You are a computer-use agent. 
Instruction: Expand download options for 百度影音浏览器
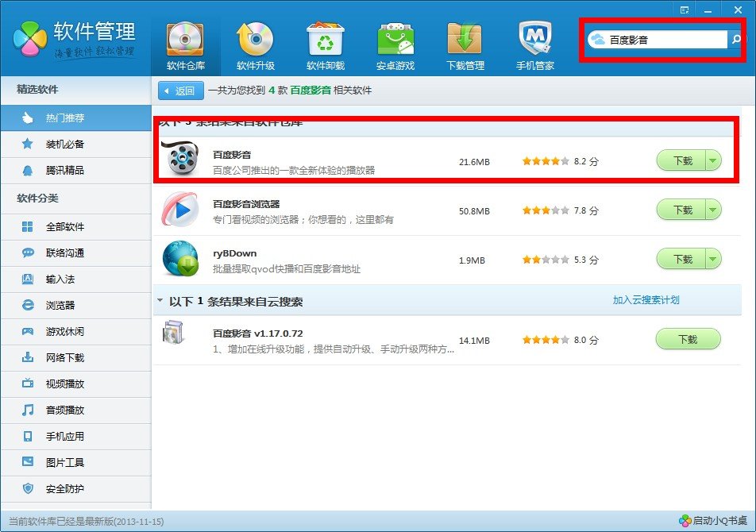coord(711,210)
